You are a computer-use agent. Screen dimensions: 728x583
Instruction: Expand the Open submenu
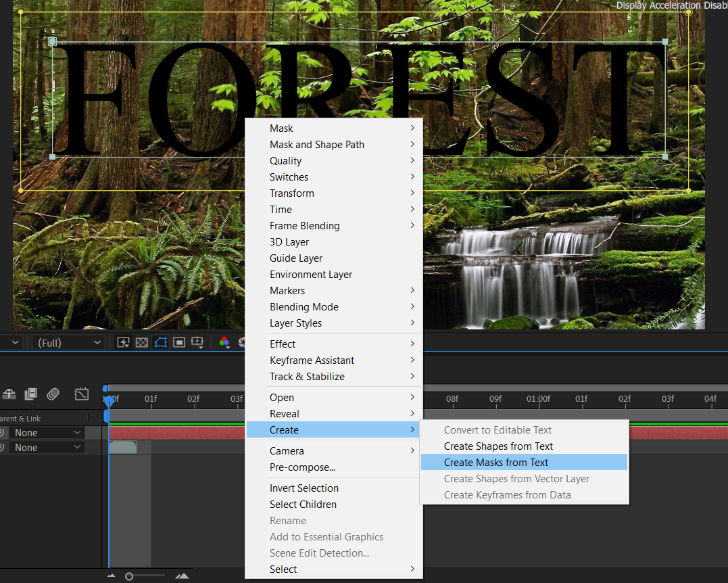click(334, 398)
